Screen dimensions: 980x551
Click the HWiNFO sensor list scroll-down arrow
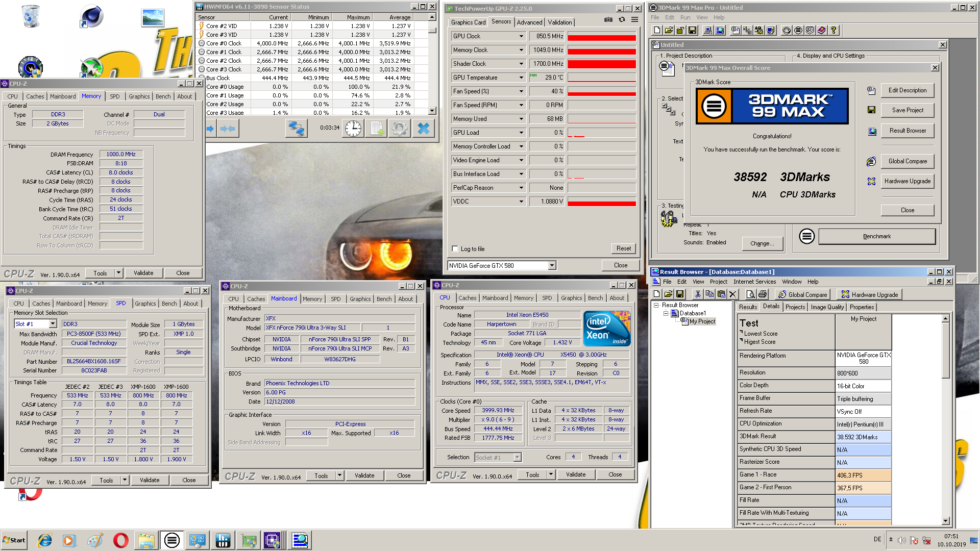(432, 111)
